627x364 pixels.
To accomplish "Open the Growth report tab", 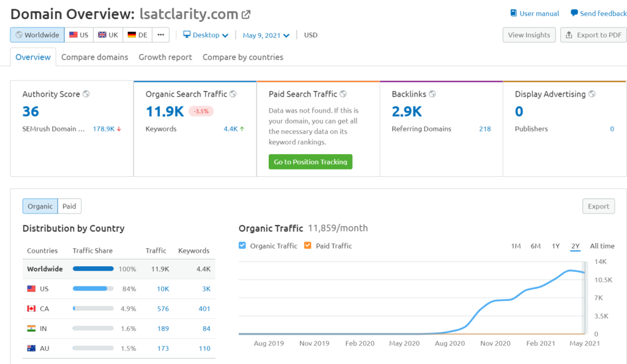I will [165, 57].
